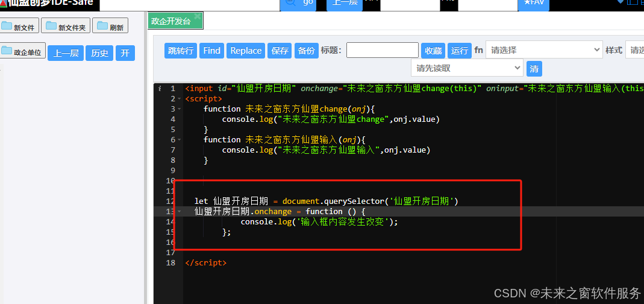
Task: Click the opening <script> tag text
Action: (x=204, y=99)
